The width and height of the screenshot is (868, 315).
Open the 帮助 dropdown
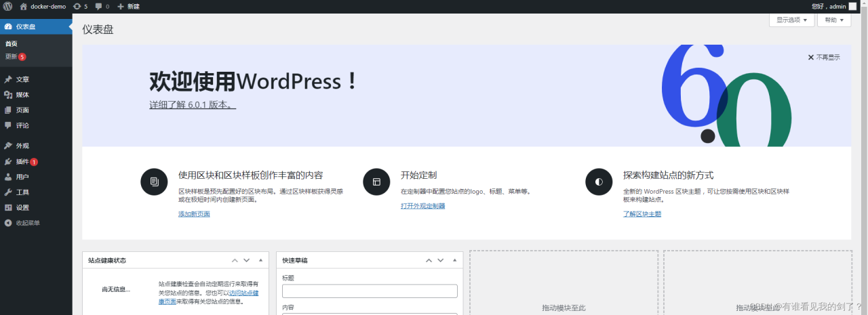pyautogui.click(x=834, y=20)
